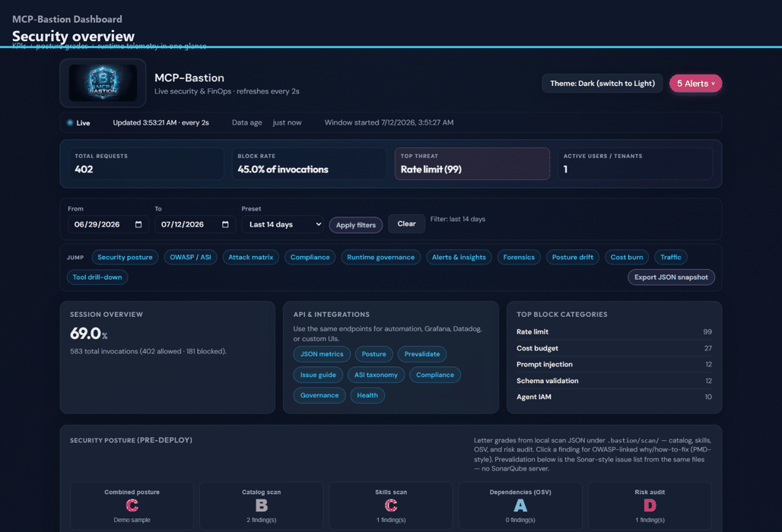Screen dimensions: 782x532
Task: Click the 69.0% session overview value
Action: 89,334
